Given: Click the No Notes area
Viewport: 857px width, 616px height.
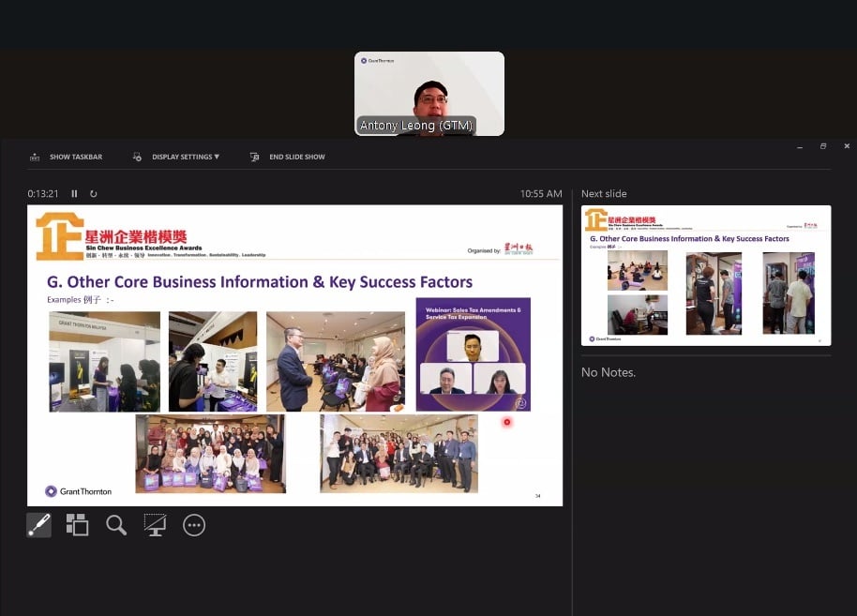Looking at the screenshot, I should pyautogui.click(x=609, y=372).
